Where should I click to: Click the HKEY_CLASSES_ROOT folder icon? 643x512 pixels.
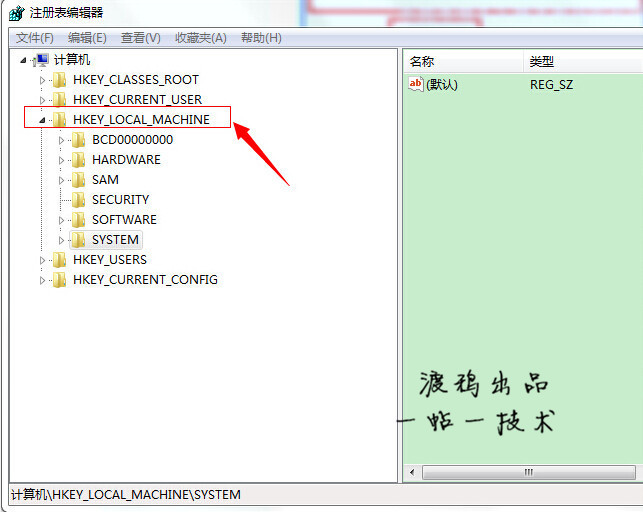click(60, 80)
